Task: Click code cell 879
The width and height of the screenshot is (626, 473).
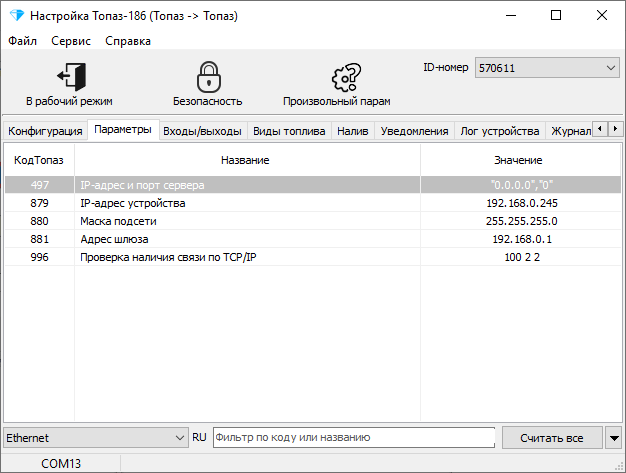Action: tap(40, 203)
